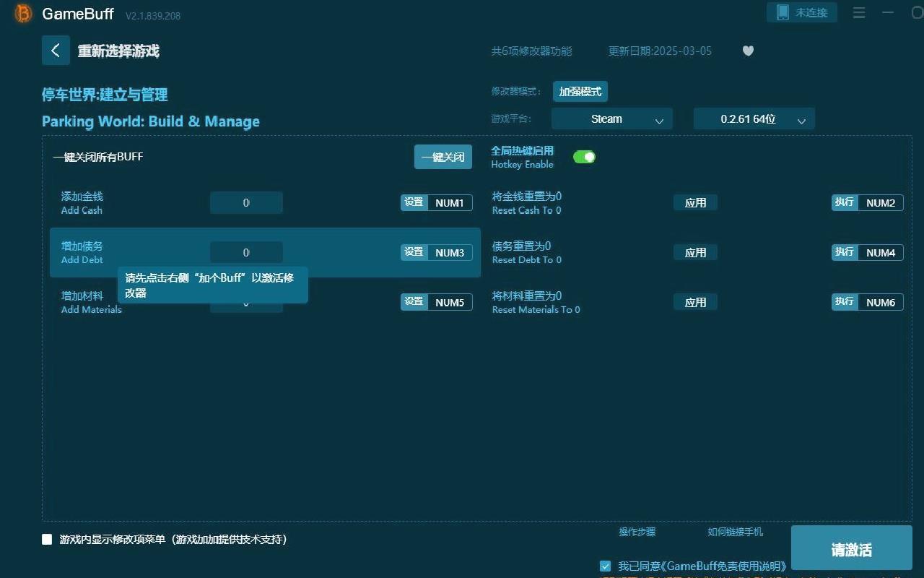Open the 0.2.61 64位 version dropdown
The width and height of the screenshot is (924, 578).
point(754,119)
